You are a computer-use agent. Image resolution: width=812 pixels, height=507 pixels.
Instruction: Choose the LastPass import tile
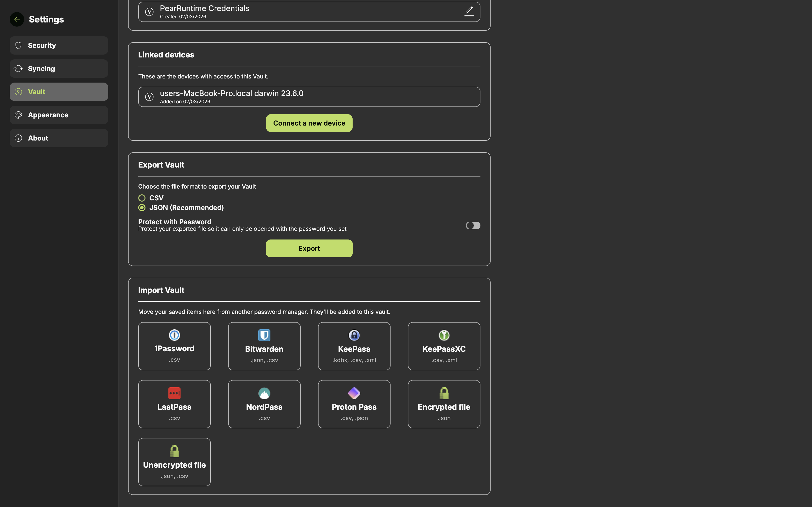pos(174,404)
